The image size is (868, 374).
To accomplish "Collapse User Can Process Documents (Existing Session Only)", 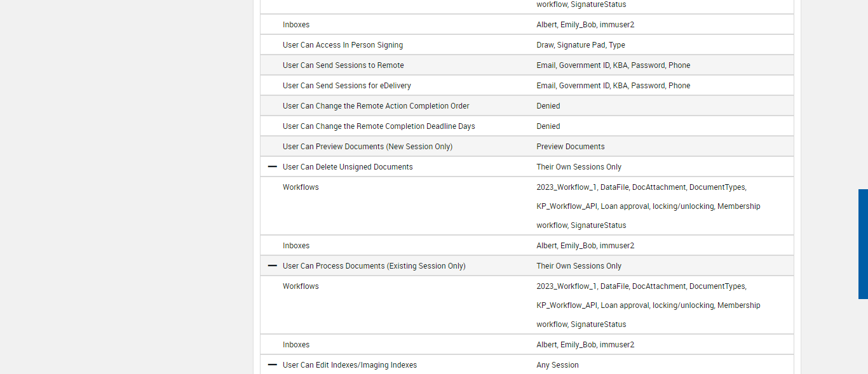I will [273, 265].
